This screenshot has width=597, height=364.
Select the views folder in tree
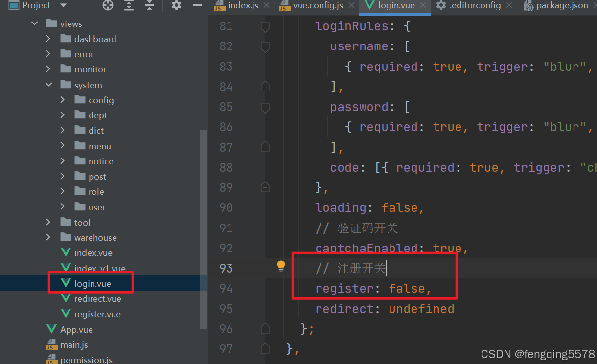71,23
